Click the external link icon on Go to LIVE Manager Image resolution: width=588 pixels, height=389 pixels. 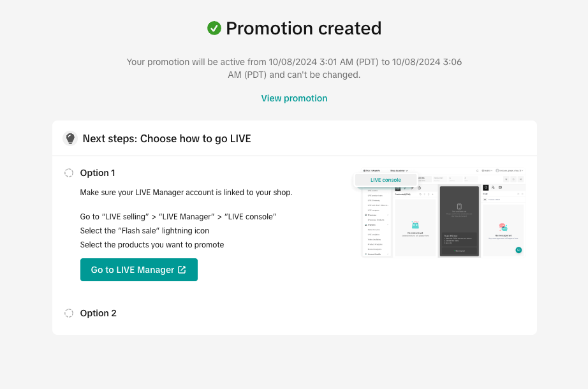click(x=182, y=270)
